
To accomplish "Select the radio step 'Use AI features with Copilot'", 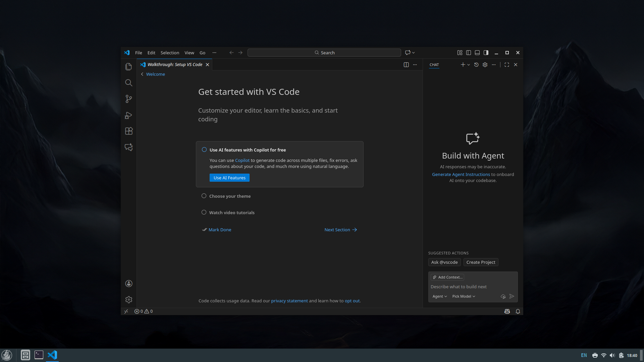I will (x=204, y=149).
